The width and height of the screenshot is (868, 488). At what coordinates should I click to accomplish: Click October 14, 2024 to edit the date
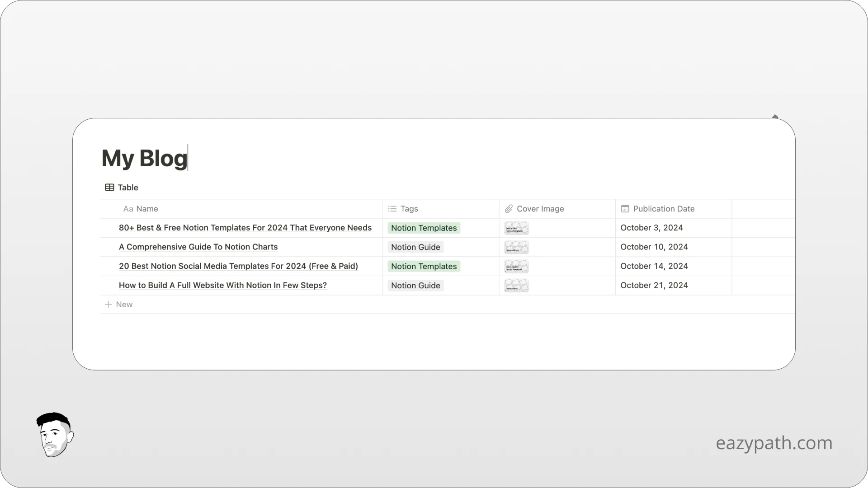[654, 266]
